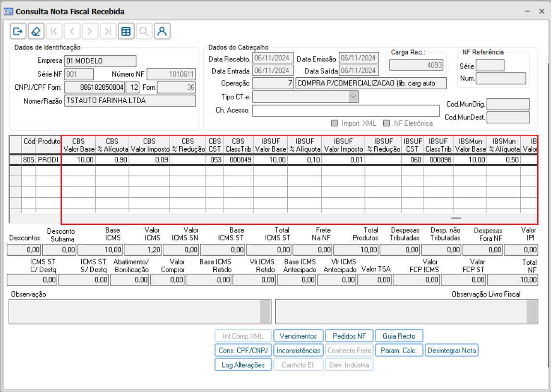Expand the Tipo CT-e dropdown
Viewport: 551px width, 392px height.
coord(353,97)
